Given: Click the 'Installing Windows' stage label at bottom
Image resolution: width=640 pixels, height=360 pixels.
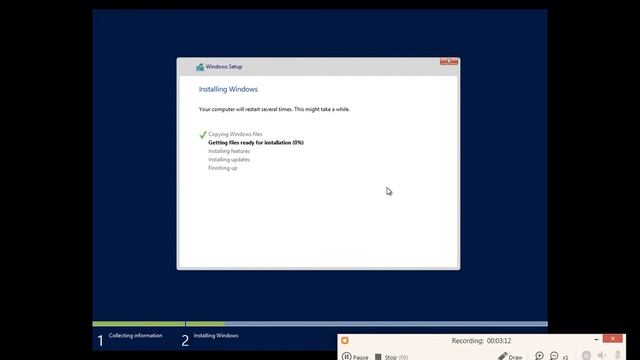Looking at the screenshot, I should pyautogui.click(x=216, y=336).
